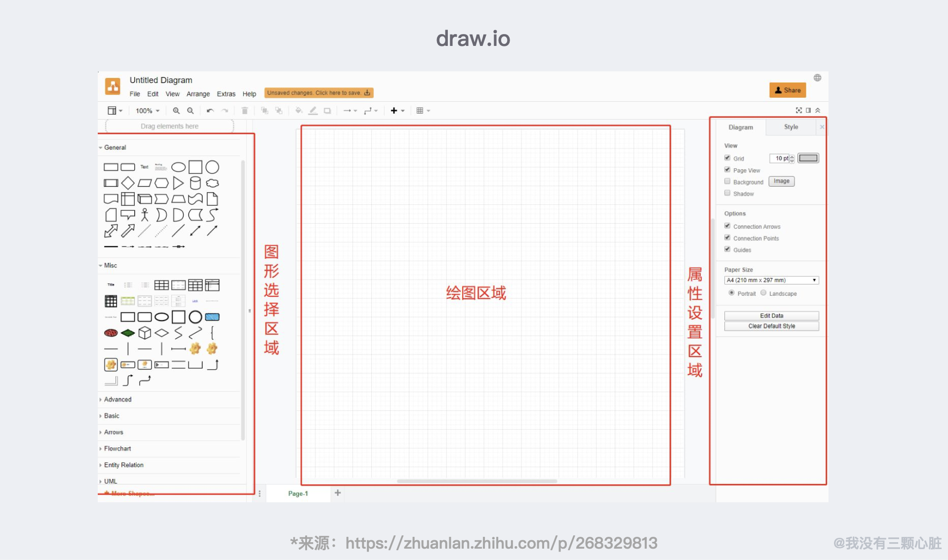Viewport: 948px width, 560px height.
Task: Switch to the Style tab
Action: [790, 127]
